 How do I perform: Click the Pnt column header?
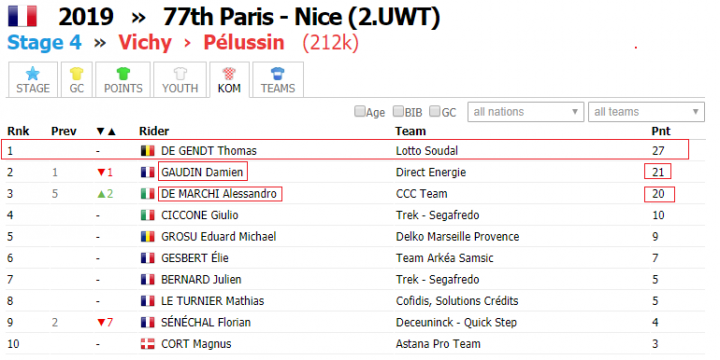pyautogui.click(x=661, y=131)
